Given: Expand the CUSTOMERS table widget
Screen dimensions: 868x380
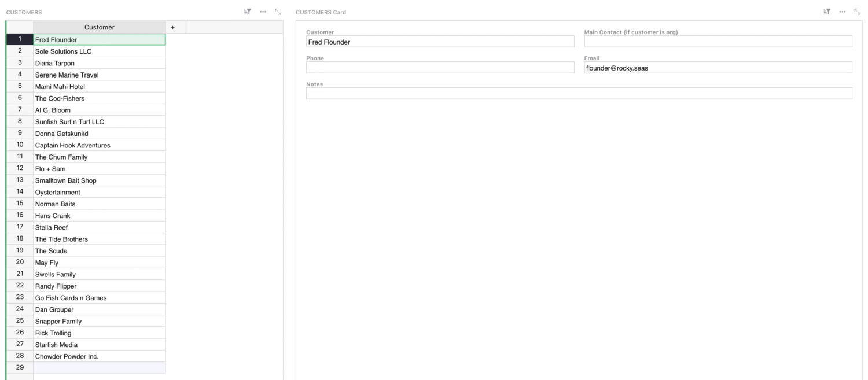Looking at the screenshot, I should pyautogui.click(x=278, y=12).
